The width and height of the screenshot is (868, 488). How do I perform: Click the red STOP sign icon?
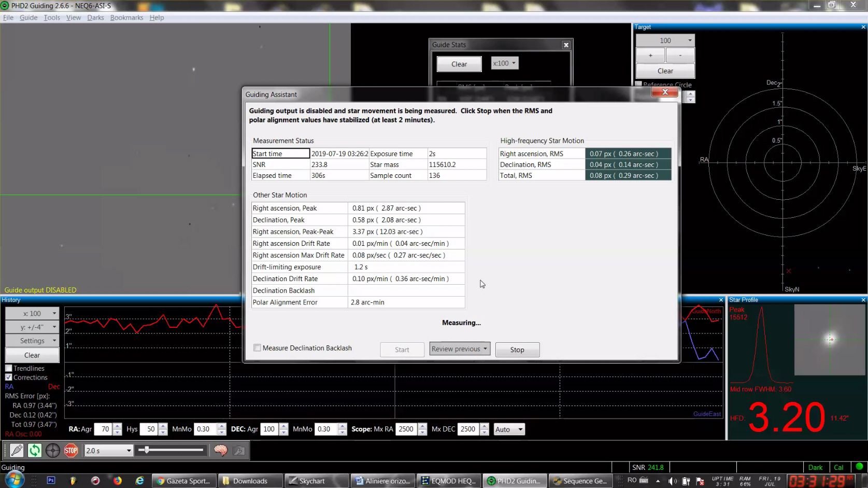tap(71, 451)
